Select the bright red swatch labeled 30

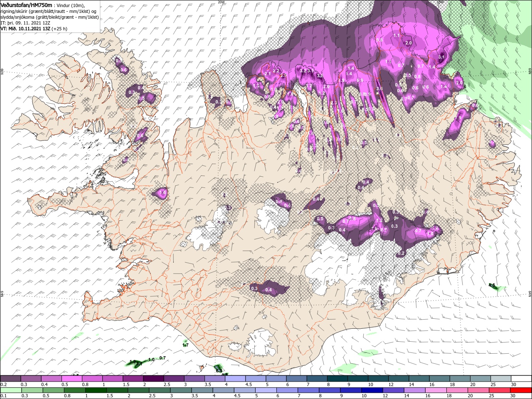[521, 390]
